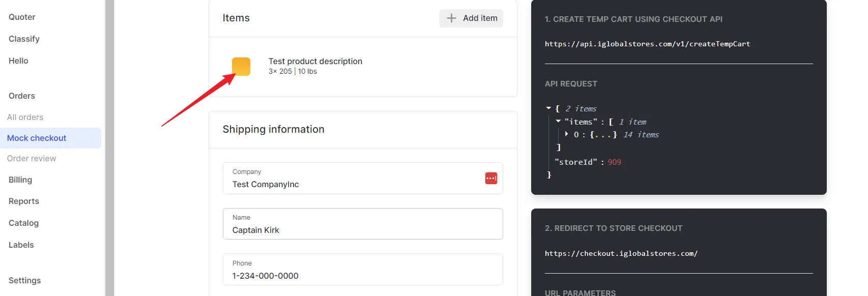Click the orange product thumbnail icon
Viewport: 868px width, 296px height.
pos(241,67)
